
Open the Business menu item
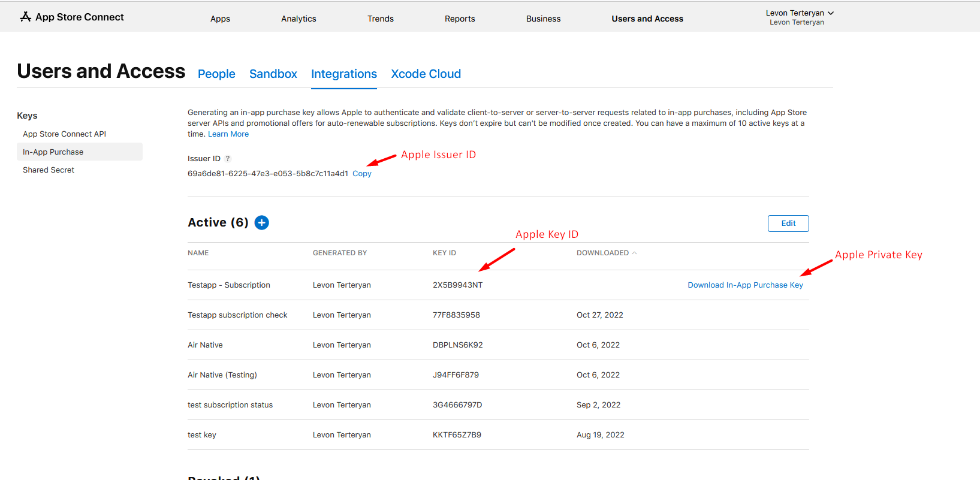tap(543, 19)
